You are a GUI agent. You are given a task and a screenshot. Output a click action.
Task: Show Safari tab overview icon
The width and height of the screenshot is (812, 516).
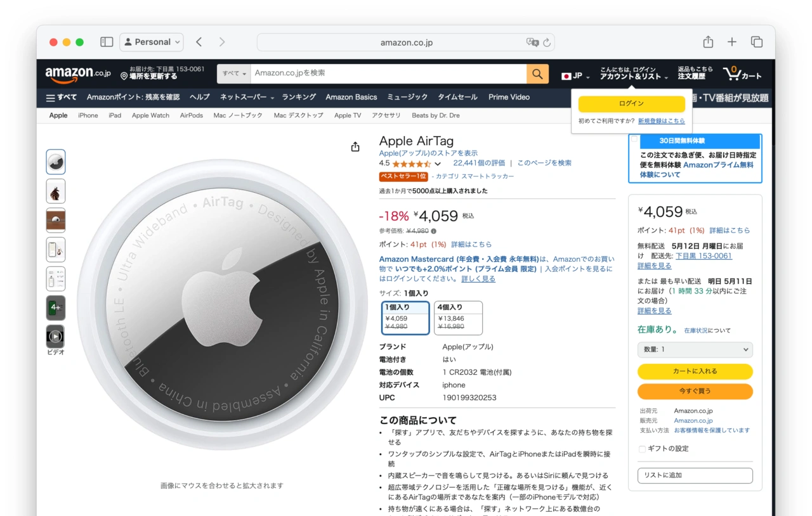(x=756, y=42)
